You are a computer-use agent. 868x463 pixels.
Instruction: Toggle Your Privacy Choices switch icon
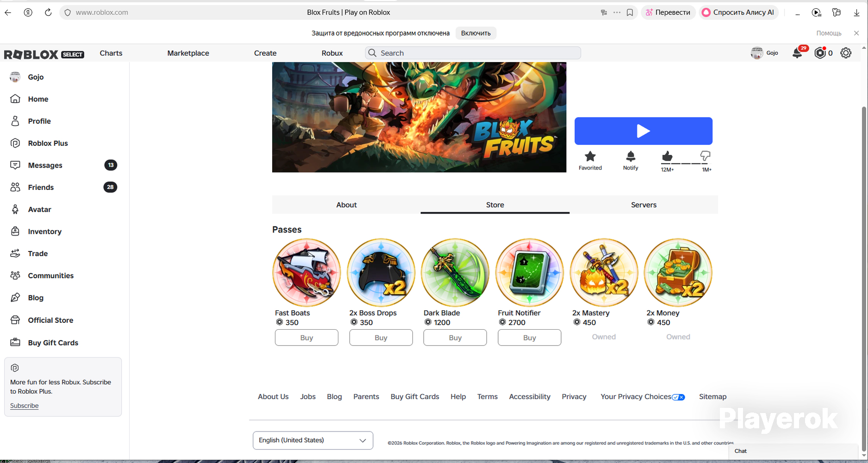click(x=679, y=397)
